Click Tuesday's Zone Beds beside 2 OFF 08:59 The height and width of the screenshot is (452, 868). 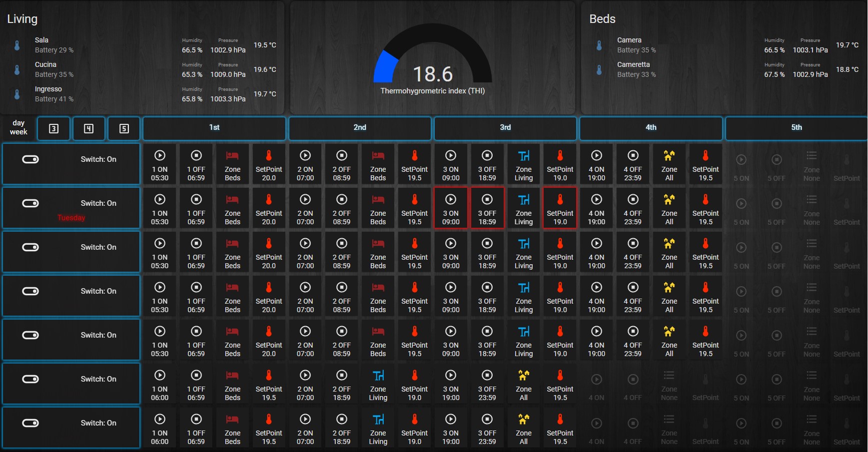click(x=378, y=208)
